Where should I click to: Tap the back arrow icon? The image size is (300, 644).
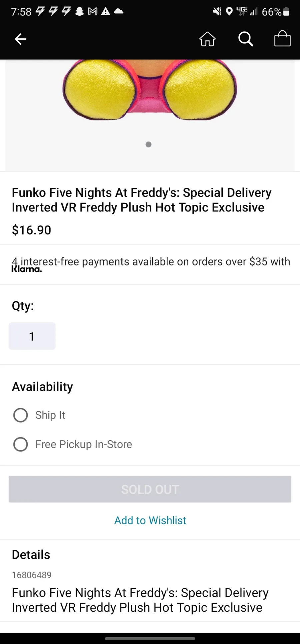20,39
